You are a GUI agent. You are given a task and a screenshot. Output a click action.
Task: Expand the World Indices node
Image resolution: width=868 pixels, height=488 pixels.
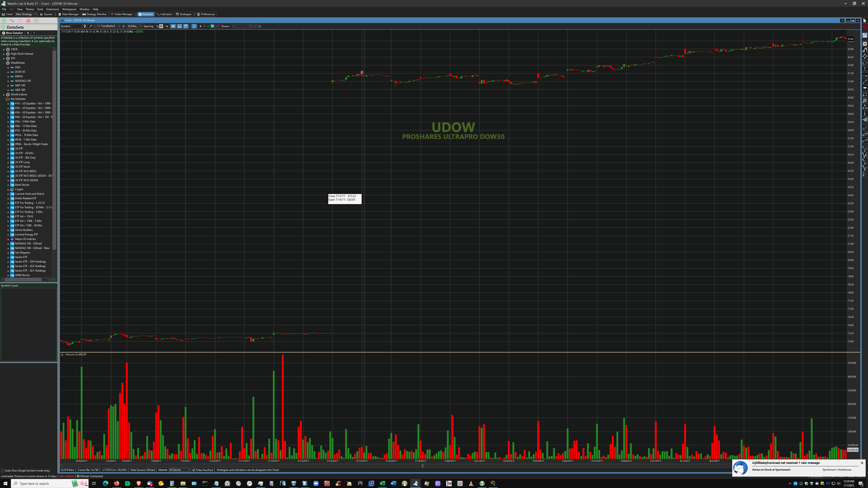coord(4,95)
